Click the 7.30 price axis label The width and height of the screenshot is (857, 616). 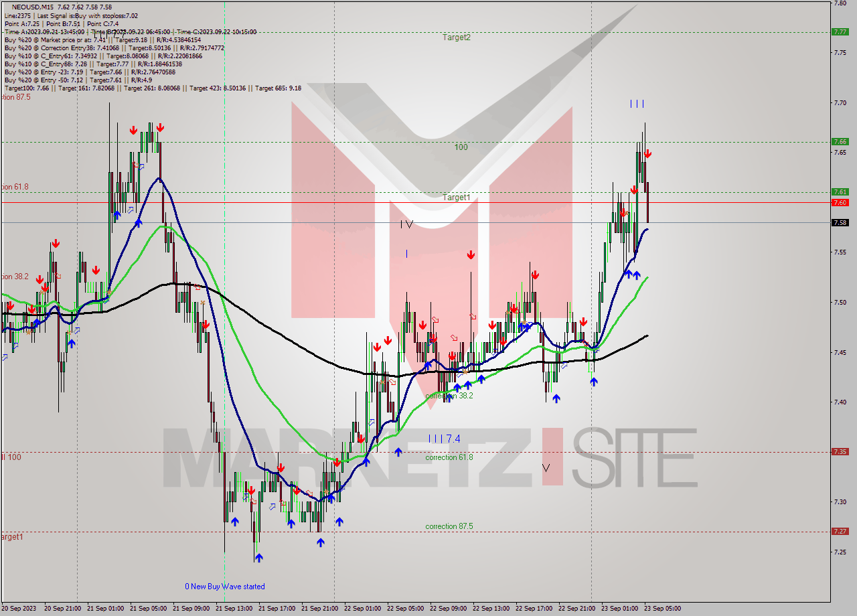(840, 502)
